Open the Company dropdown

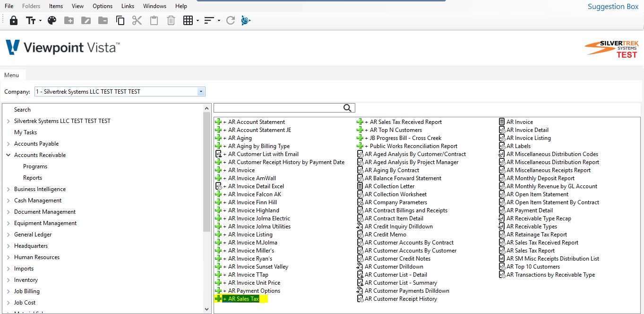tap(202, 92)
